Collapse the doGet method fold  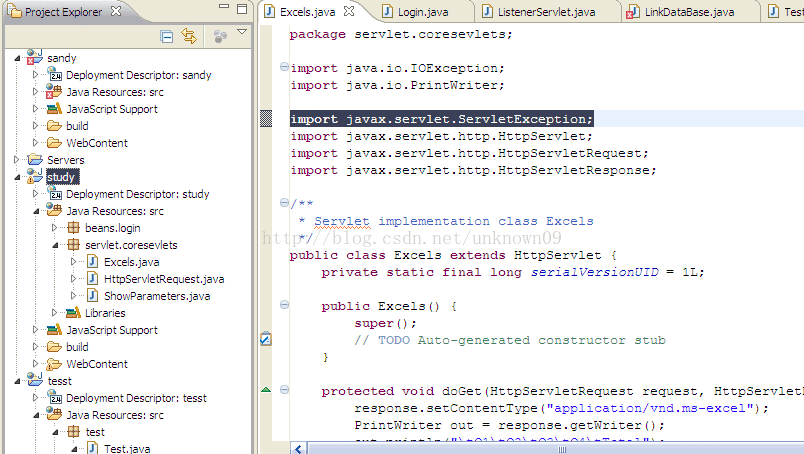click(x=284, y=390)
